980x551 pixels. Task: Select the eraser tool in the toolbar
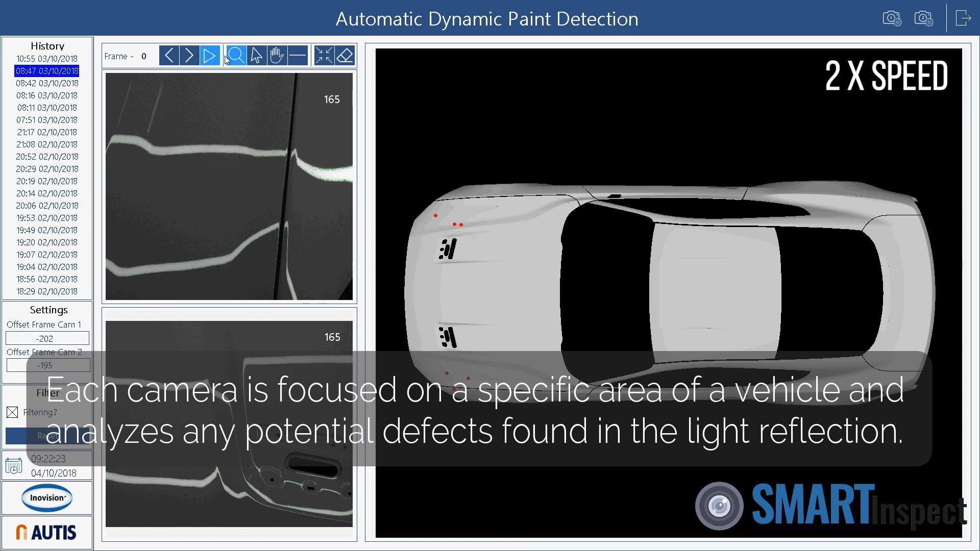pyautogui.click(x=345, y=55)
